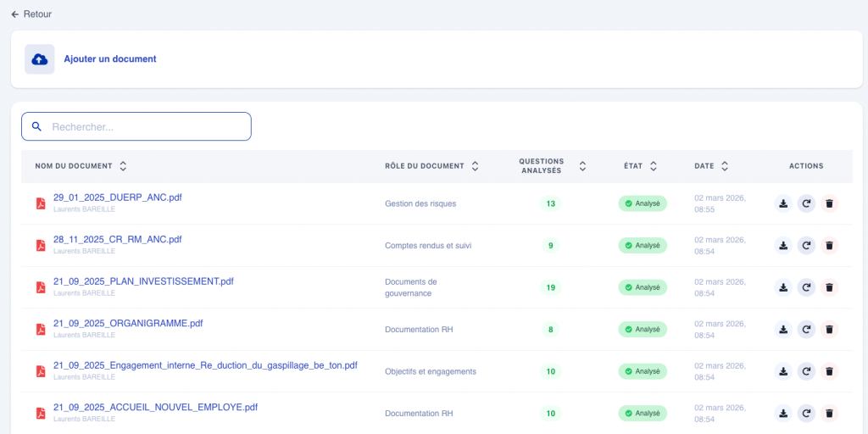Sort documents by État column
This screenshot has height=434, width=868.
[654, 166]
